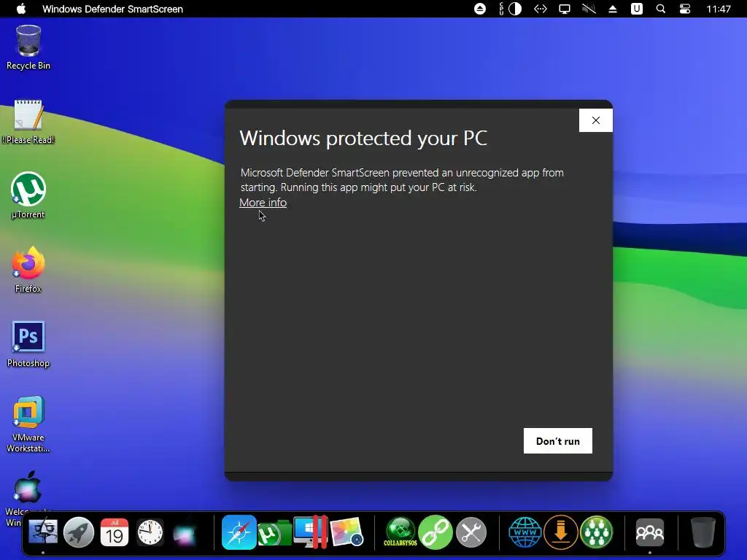Open the Apple menu logo
Screen dimensions: 747x560
coord(21,9)
